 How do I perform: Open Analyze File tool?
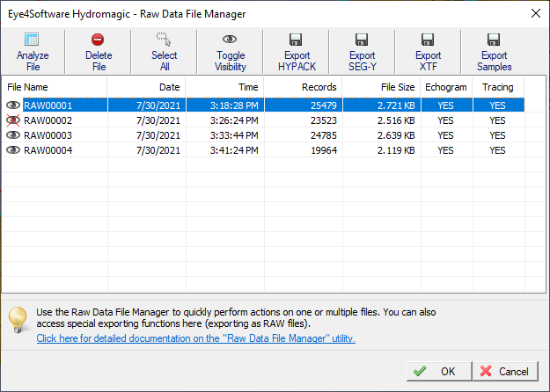pyautogui.click(x=33, y=52)
